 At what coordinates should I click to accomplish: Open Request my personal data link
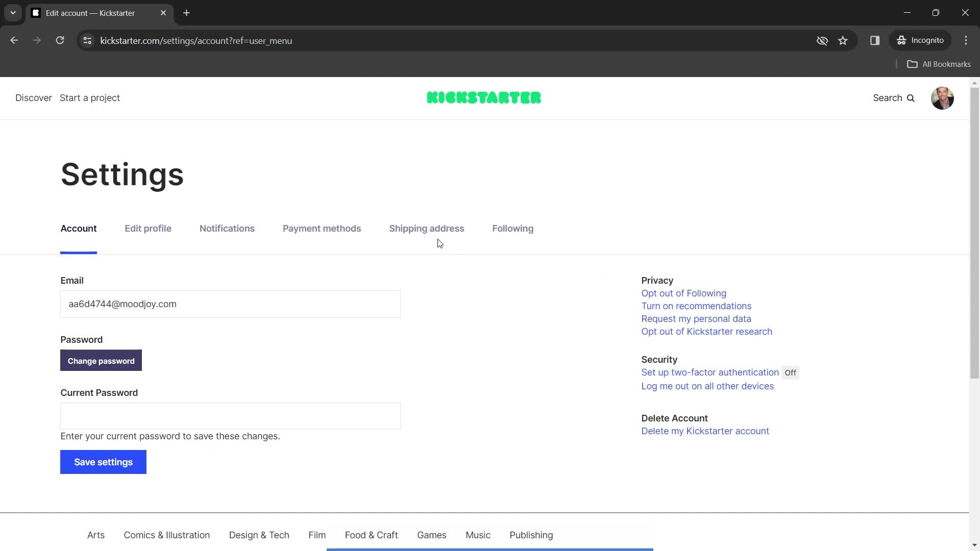[696, 318]
